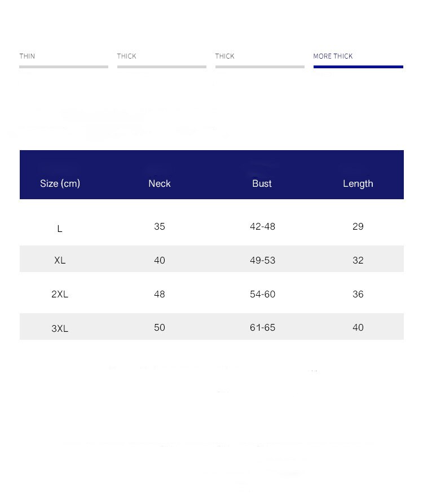Click the Length column header
423x504 pixels.
tap(358, 184)
